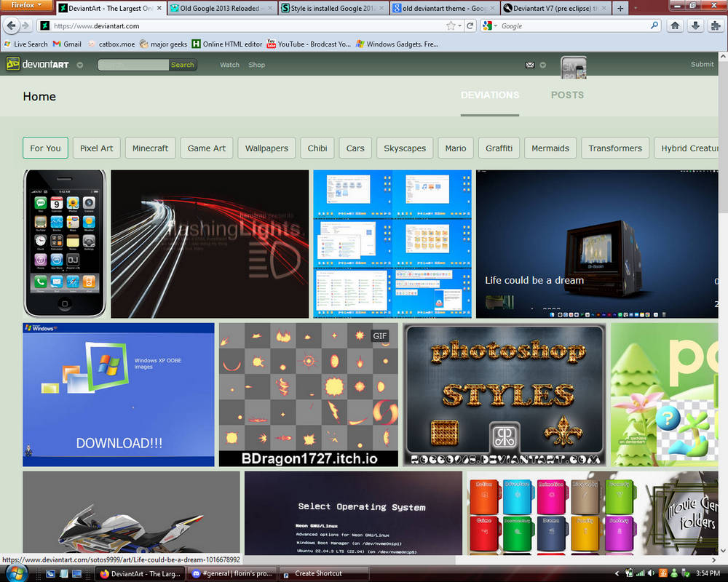Open Windows XP OOBE images thumbnail

click(119, 395)
